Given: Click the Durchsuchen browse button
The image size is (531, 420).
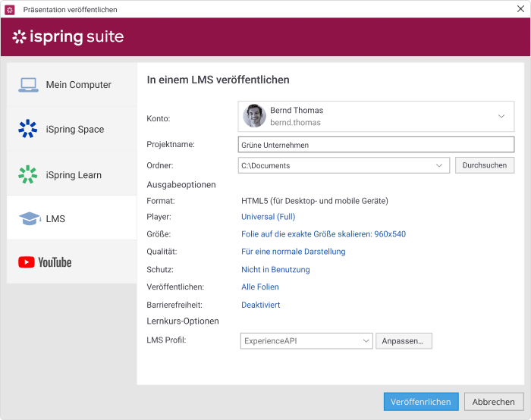Looking at the screenshot, I should 485,165.
